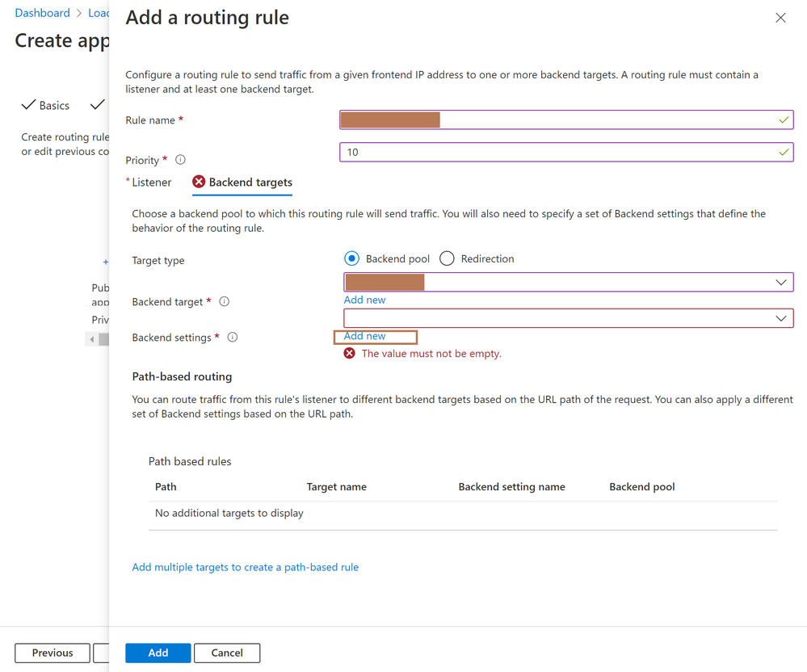Select the Redirection radio button
This screenshot has height=672, width=807.
pos(447,258)
